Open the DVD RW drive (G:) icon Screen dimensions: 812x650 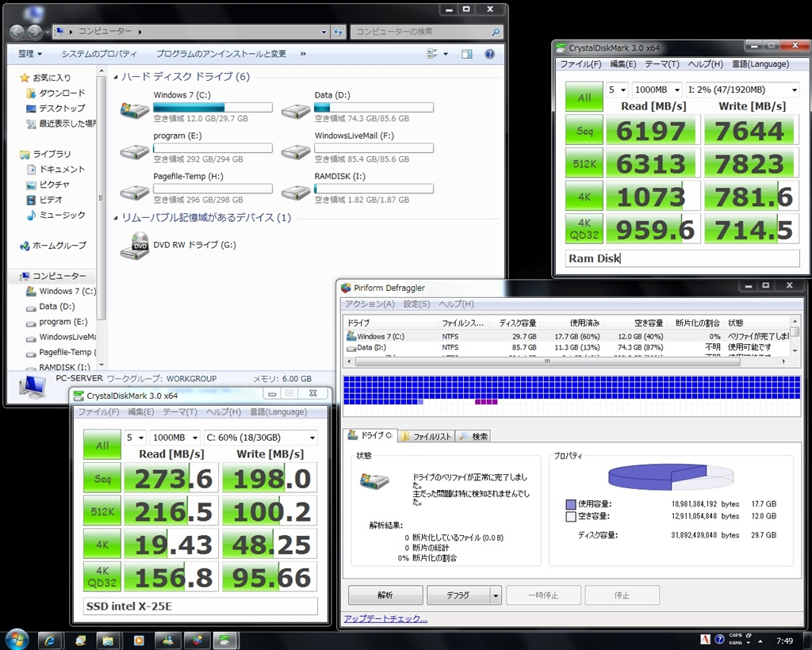[134, 246]
